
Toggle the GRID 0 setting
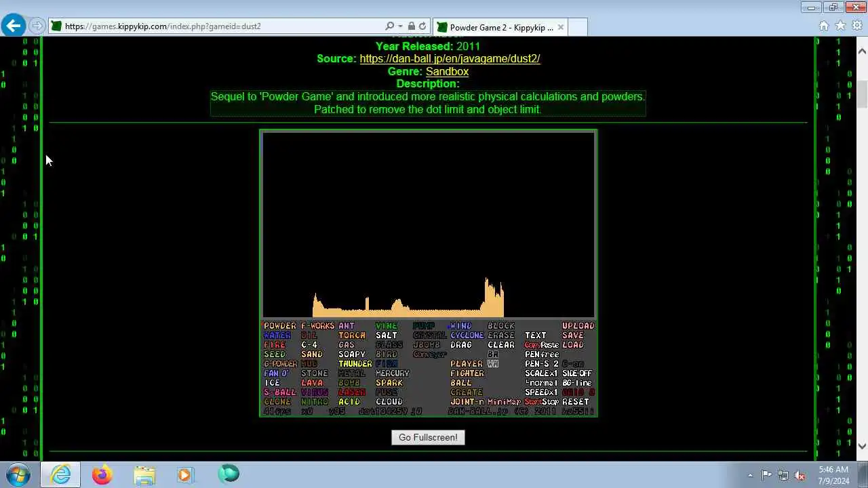pos(578,392)
